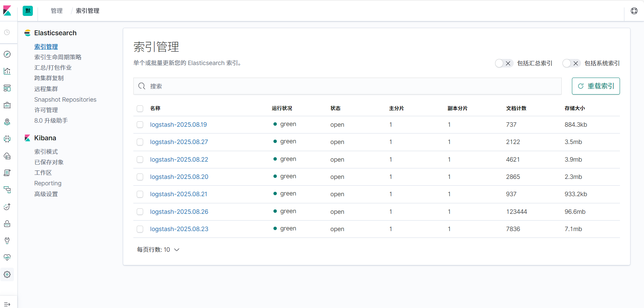Image resolution: width=644 pixels, height=308 pixels.
Task: Select 8.0 升级助手 menu item
Action: (51, 121)
